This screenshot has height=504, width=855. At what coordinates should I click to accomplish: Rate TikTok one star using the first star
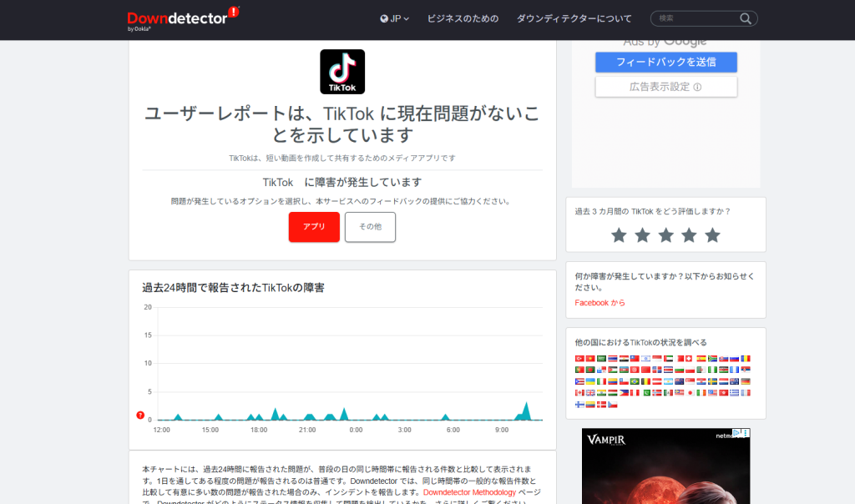tap(619, 235)
